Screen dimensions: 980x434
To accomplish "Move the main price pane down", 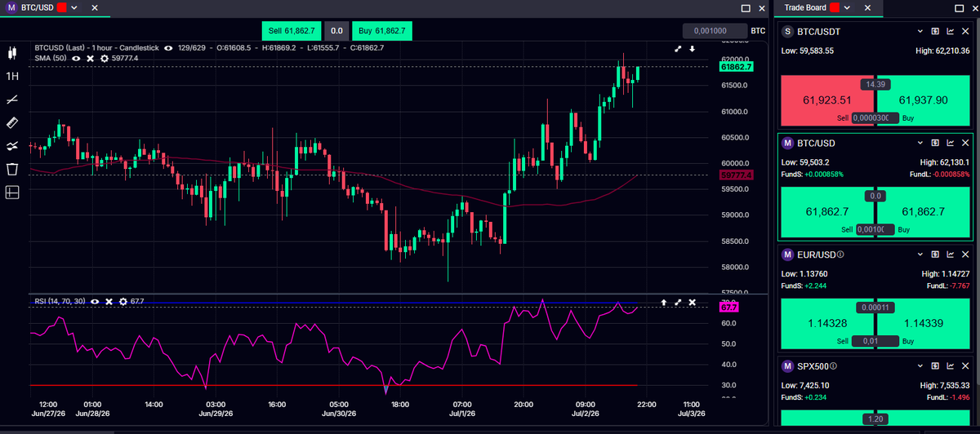I will [693, 49].
